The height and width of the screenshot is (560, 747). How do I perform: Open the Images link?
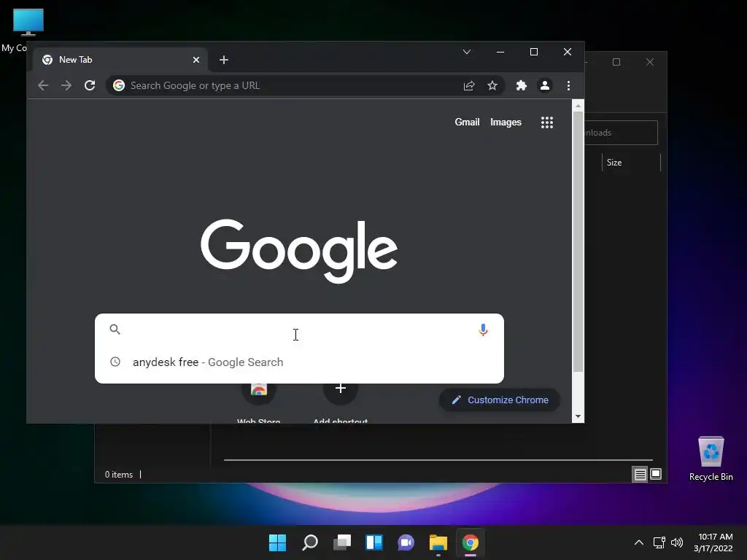click(x=506, y=122)
